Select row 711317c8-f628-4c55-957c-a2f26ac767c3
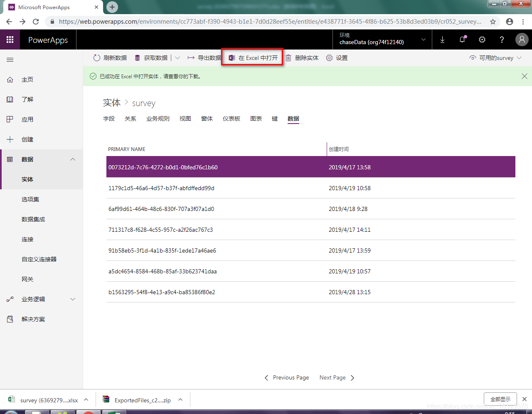Screen dimensions: 532x414 [311, 230]
